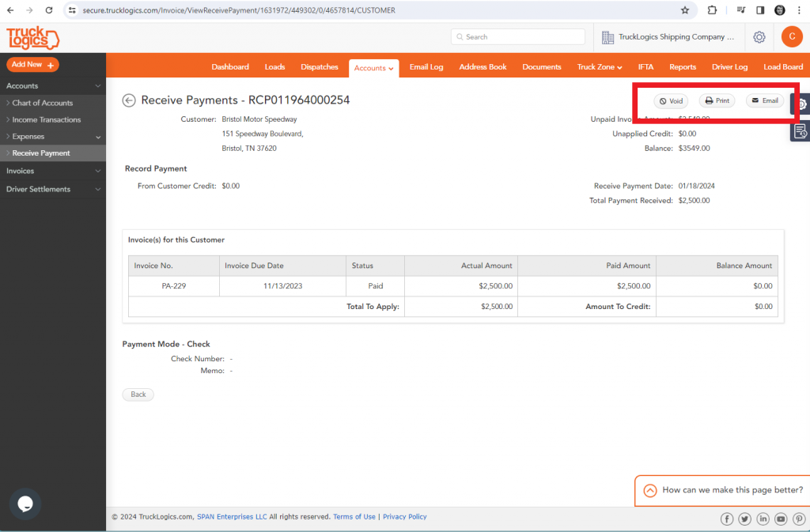Open the YouTube icon in footer
This screenshot has height=532, width=810.
(x=781, y=519)
